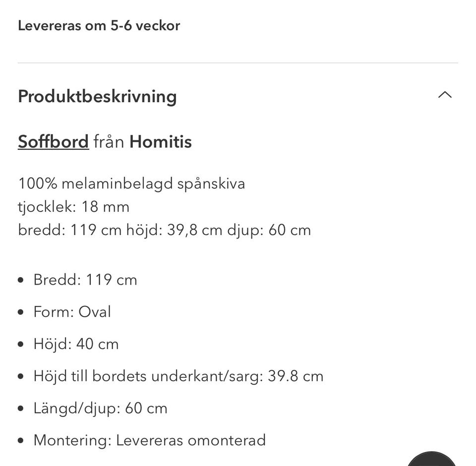Tap the dark round floating button
Image resolution: width=476 pixels, height=466 pixels.
tap(431, 460)
